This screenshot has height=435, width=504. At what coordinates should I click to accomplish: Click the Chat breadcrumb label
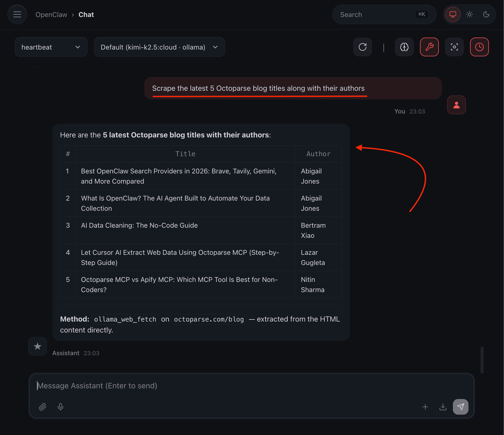(86, 15)
